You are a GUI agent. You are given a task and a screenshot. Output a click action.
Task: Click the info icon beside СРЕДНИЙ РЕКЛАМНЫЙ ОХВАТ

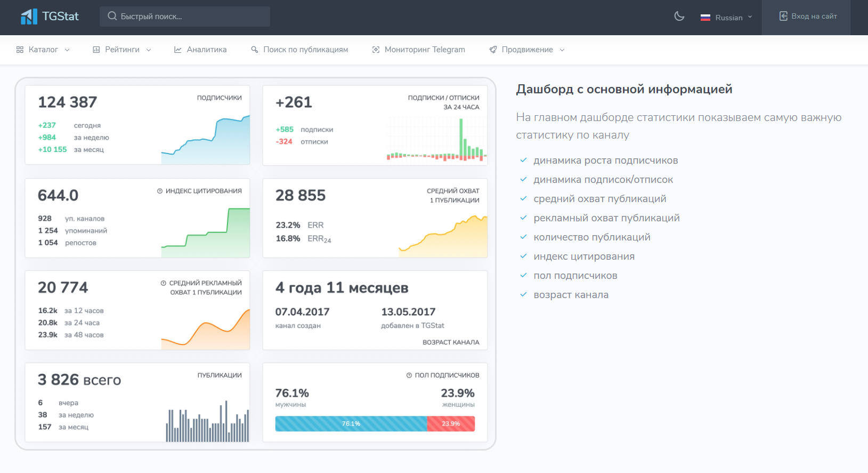(164, 283)
